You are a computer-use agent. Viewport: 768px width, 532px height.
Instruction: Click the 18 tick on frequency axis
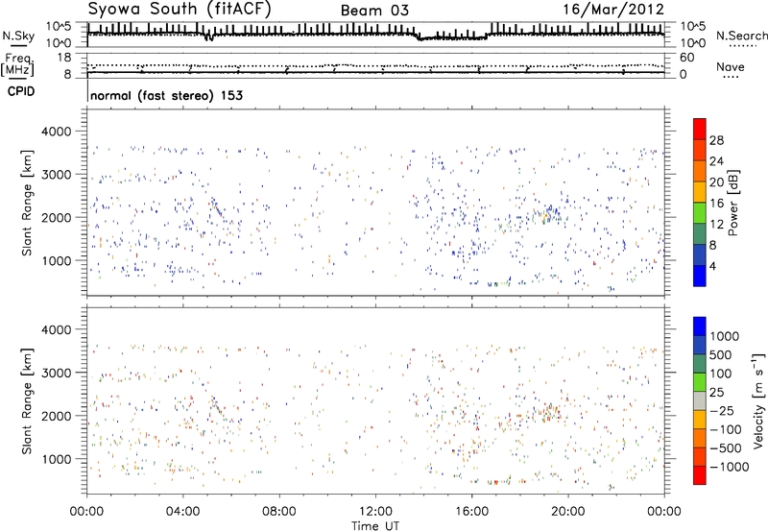click(x=63, y=57)
